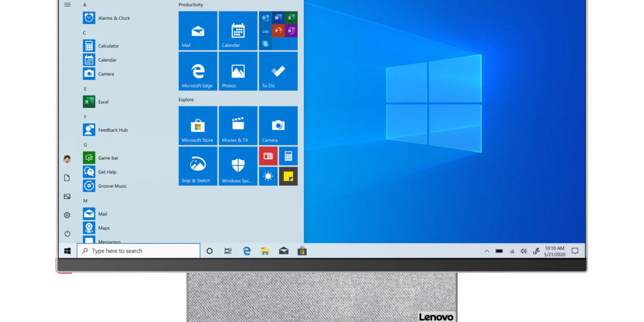Open the Action Center notification icon
Viewport: 644px width, 322px height.
pyautogui.click(x=575, y=251)
